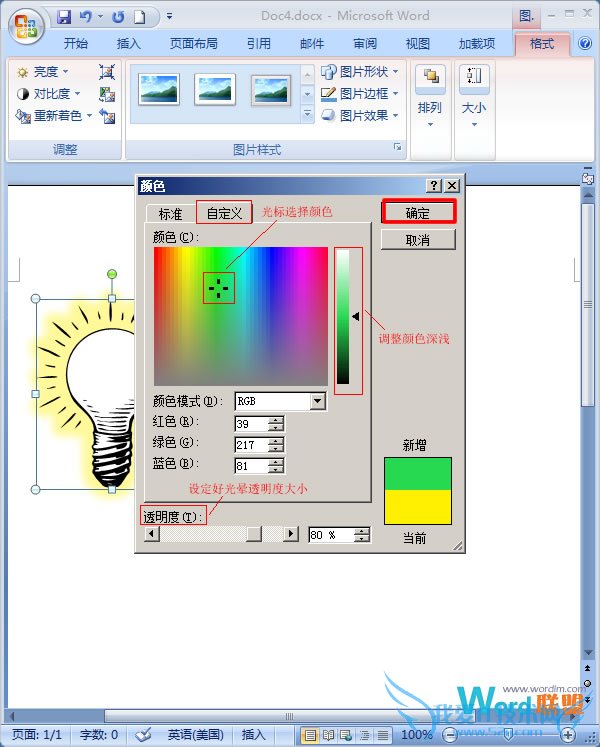Click the new green color preview swatch
The width and height of the screenshot is (600, 747).
click(x=418, y=474)
